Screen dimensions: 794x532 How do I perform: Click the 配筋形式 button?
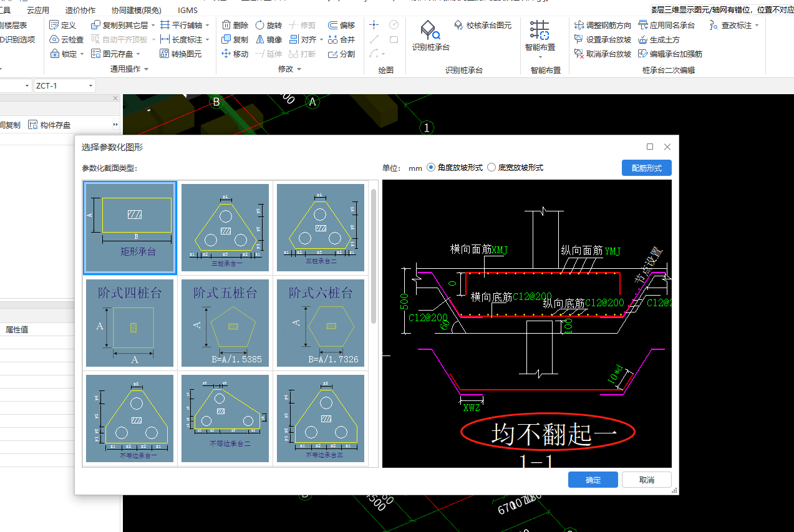click(647, 168)
